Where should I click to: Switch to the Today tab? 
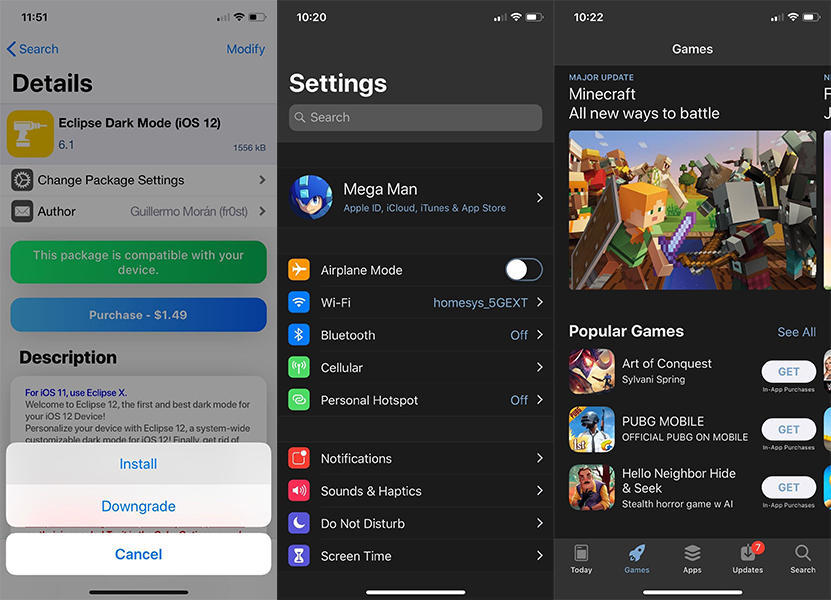coord(581,559)
